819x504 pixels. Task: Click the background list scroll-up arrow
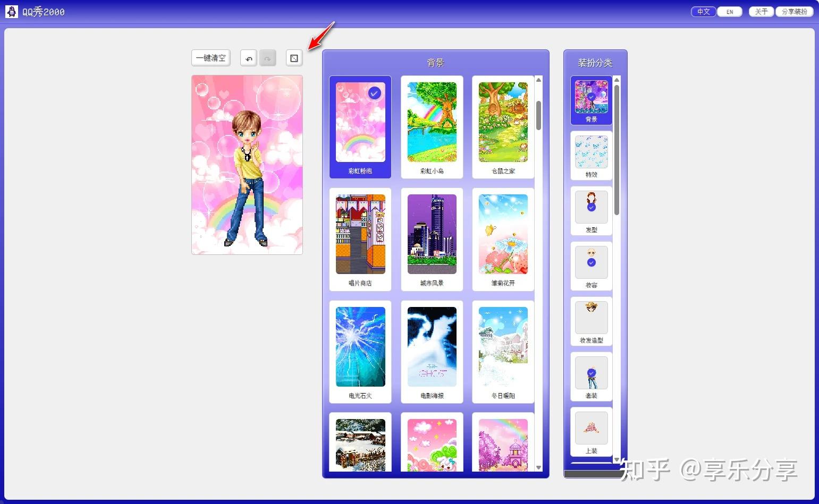coord(538,80)
